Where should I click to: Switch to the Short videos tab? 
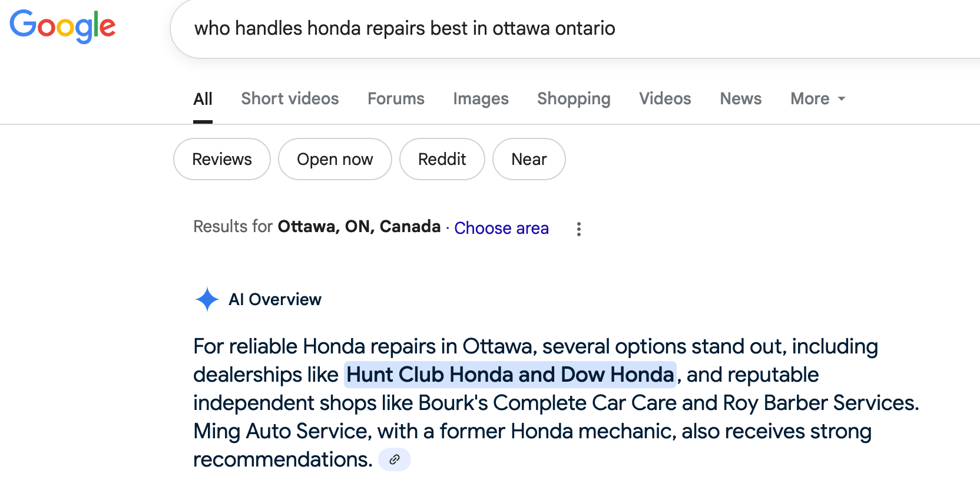coord(290,98)
